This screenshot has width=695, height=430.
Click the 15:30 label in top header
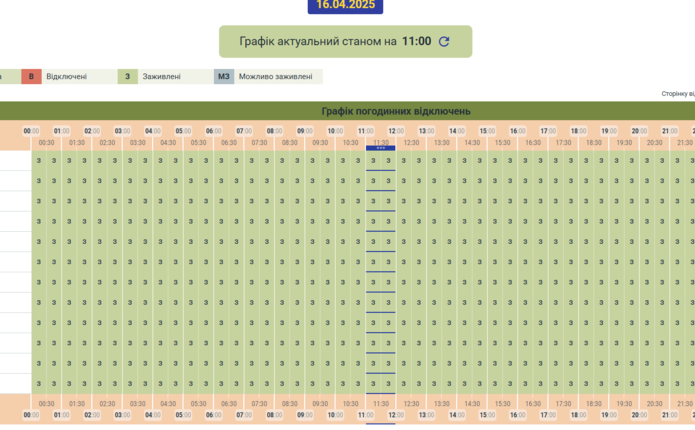tap(502, 143)
